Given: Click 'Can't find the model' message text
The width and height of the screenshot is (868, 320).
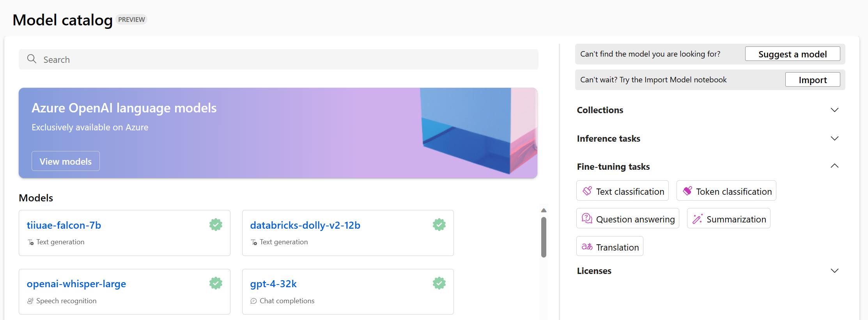Looking at the screenshot, I should (650, 54).
